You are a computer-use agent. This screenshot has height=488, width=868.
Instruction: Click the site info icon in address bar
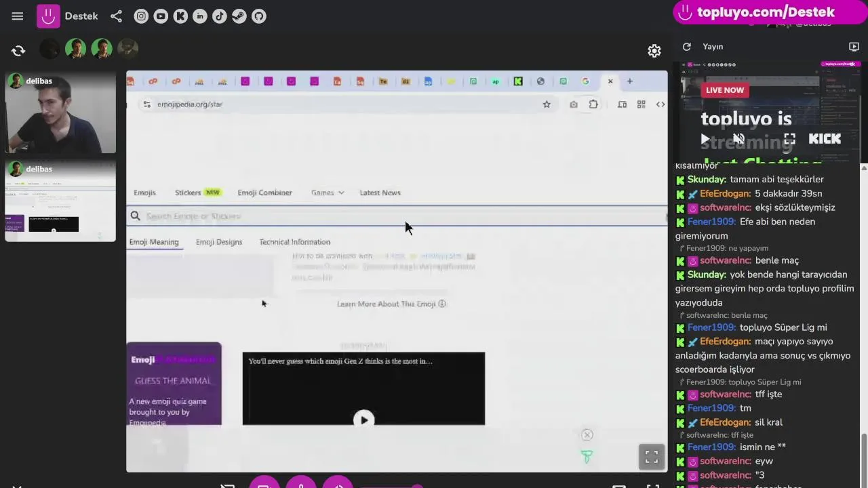146,104
